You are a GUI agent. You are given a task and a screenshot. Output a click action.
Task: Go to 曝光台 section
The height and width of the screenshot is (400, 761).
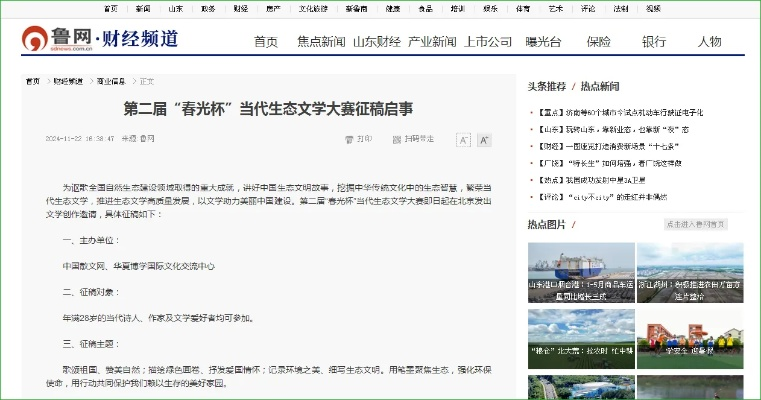(x=543, y=42)
